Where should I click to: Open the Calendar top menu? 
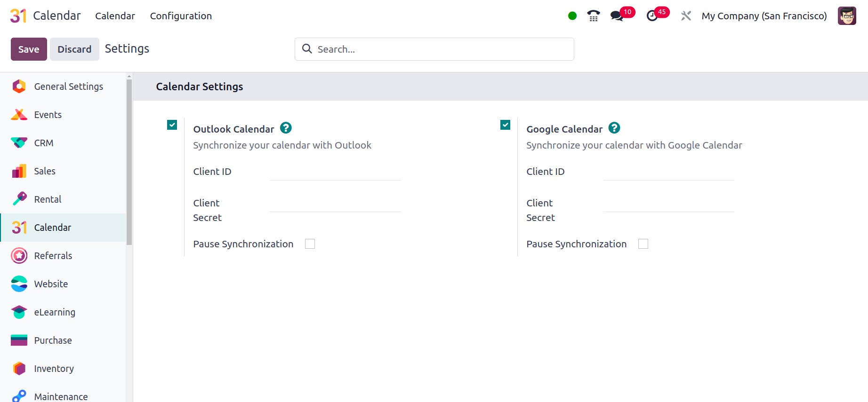point(115,16)
